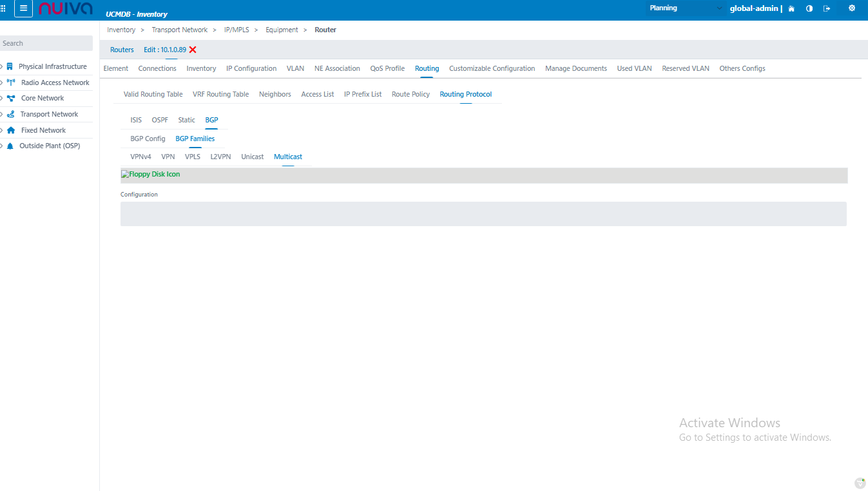Click the logout icon in header
Image resolution: width=868 pixels, height=491 pixels.
(x=827, y=8)
